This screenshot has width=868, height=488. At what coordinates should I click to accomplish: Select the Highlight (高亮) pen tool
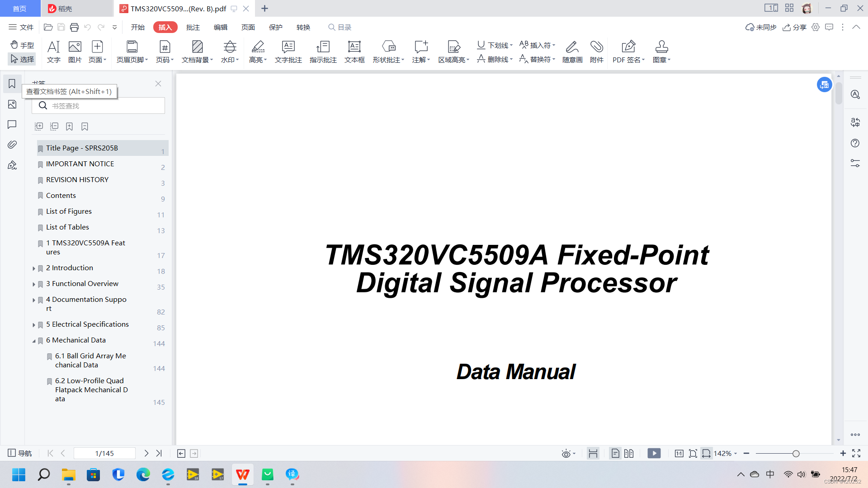[x=258, y=47]
